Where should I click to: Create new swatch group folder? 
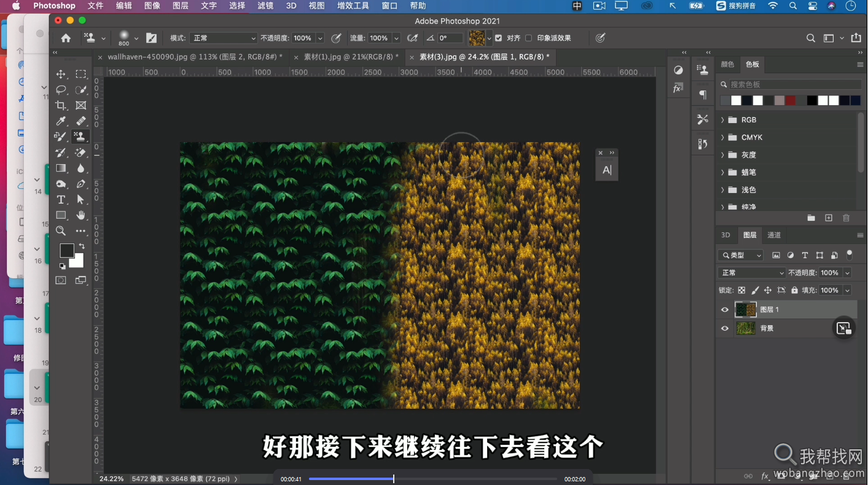coord(811,218)
